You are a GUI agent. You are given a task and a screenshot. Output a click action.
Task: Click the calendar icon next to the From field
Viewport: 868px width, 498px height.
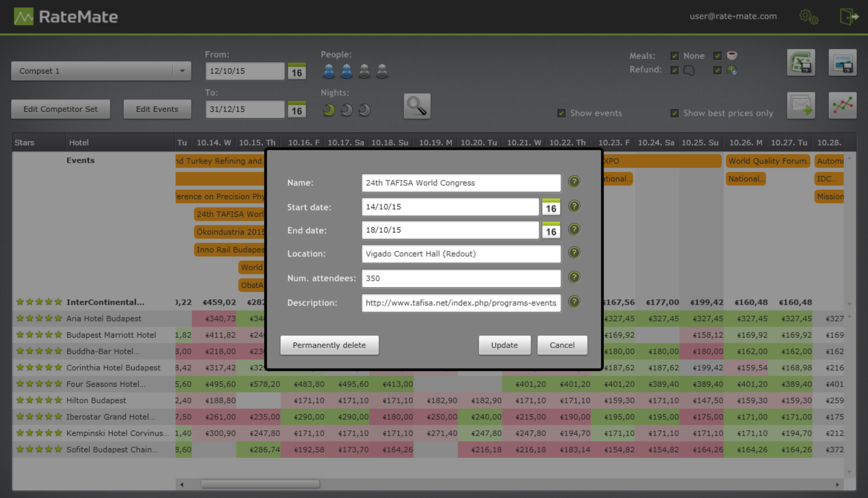coord(297,71)
